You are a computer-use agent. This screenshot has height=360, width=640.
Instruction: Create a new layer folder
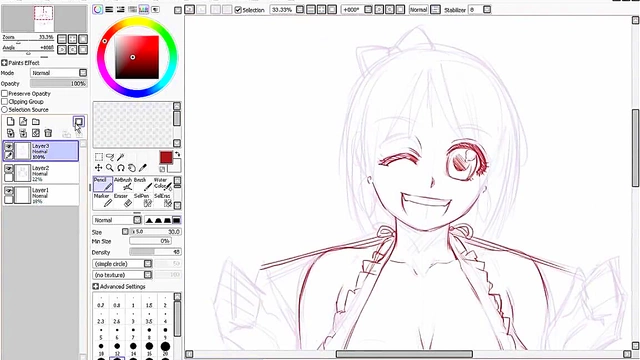[x=36, y=121]
